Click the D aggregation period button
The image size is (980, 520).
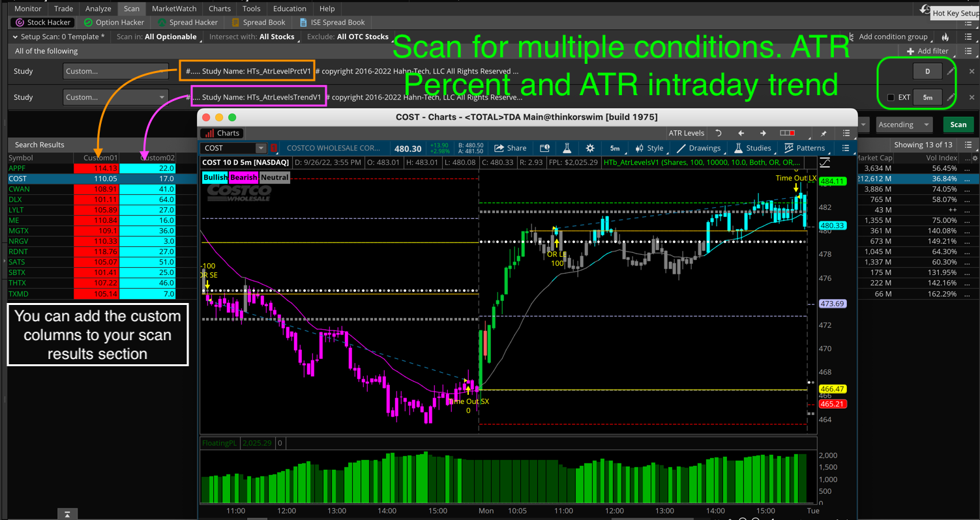coord(927,71)
